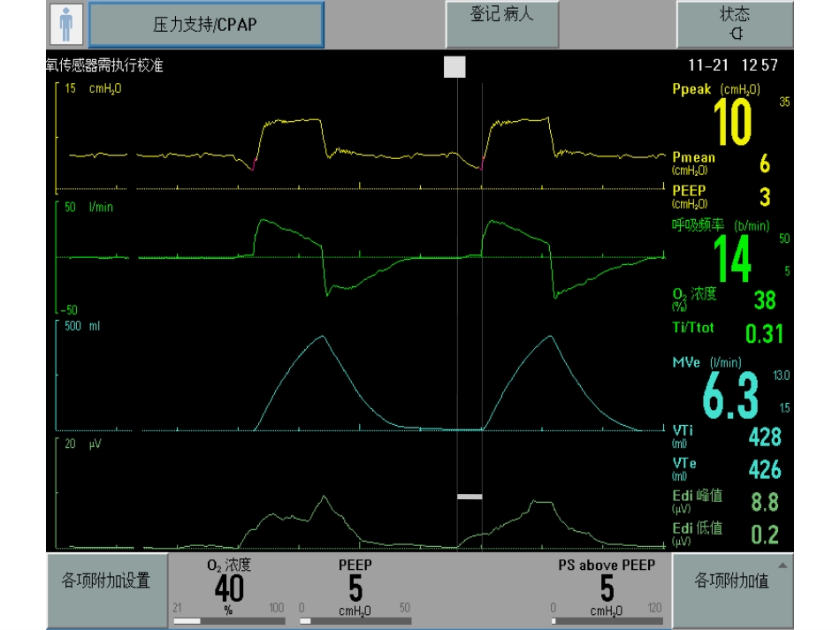
Task: Click the white cursor bar on Edi waveform
Action: tap(470, 497)
